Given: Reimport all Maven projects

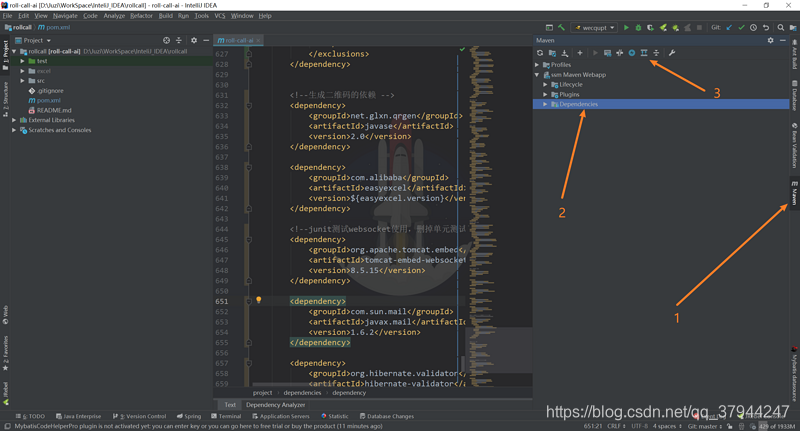Looking at the screenshot, I should click(x=540, y=53).
